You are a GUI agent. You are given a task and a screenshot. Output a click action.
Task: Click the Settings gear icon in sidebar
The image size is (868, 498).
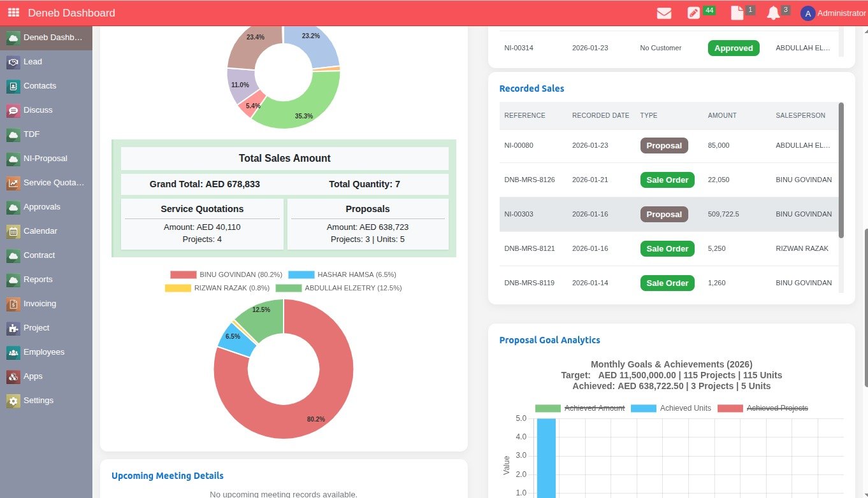pyautogui.click(x=13, y=401)
